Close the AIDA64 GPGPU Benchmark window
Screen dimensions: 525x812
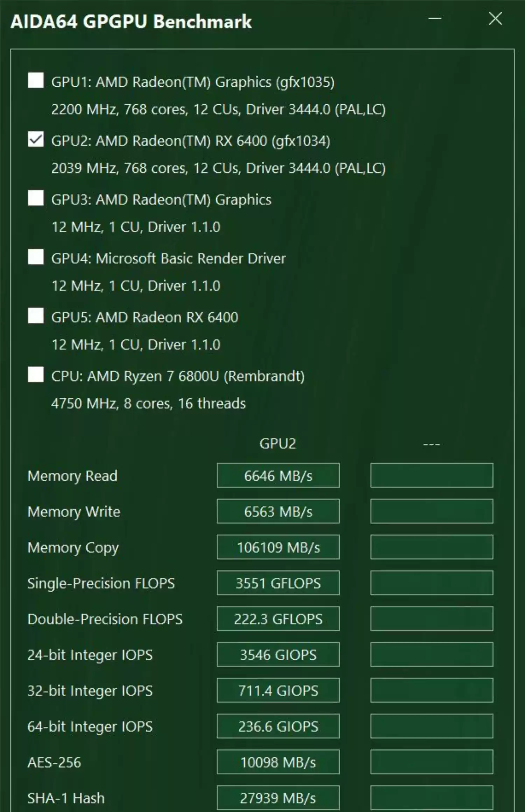point(495,19)
